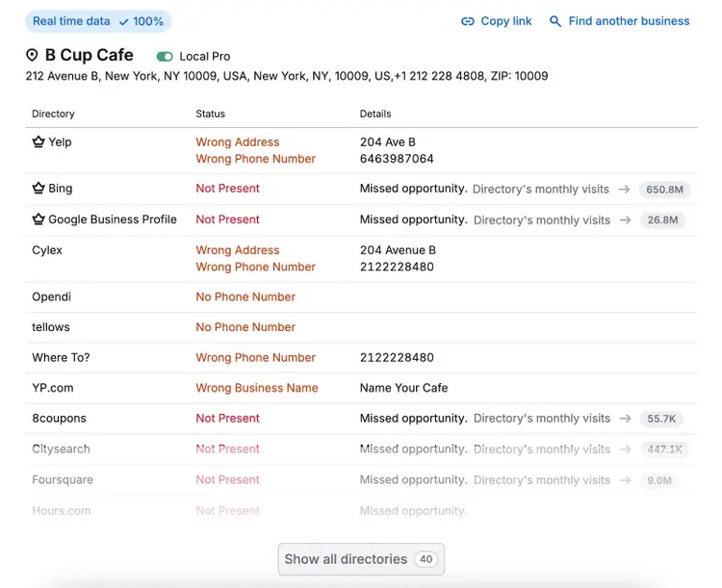Toggle the Local Pro switch
This screenshot has width=722, height=588.
pos(165,56)
